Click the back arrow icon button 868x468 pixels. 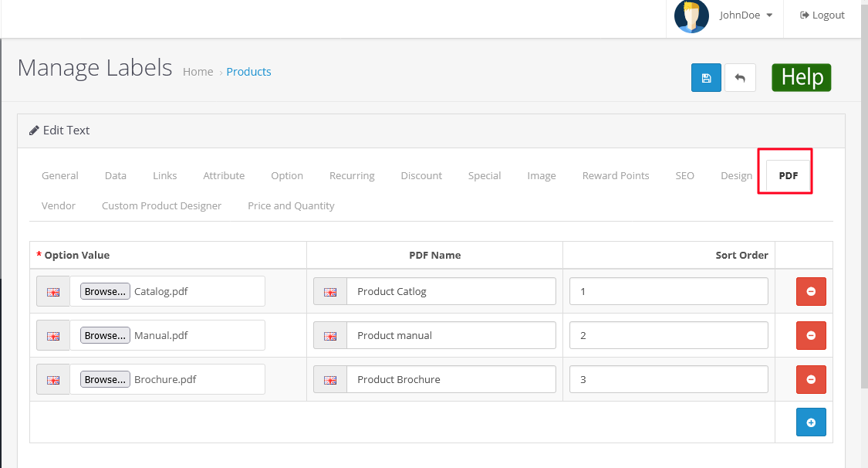(x=740, y=78)
